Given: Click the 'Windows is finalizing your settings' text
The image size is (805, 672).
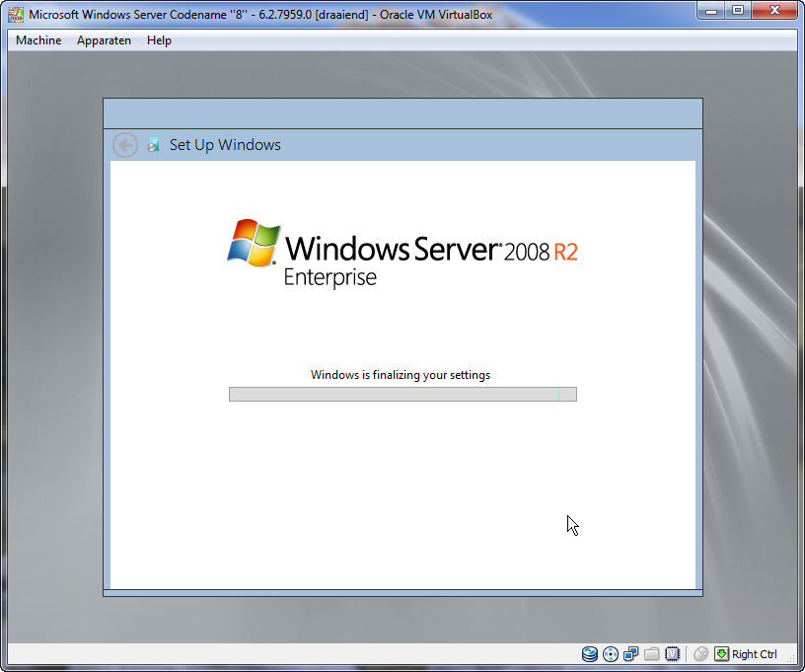Looking at the screenshot, I should [401, 375].
